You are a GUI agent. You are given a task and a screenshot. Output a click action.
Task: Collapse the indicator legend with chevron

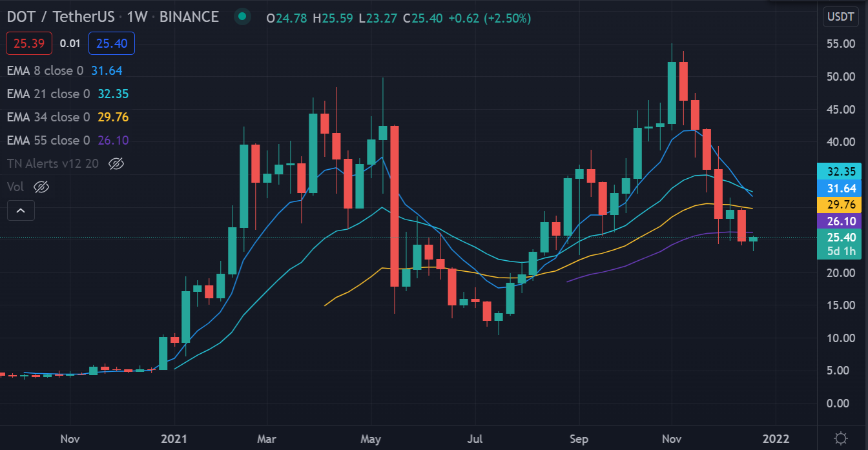click(x=21, y=210)
